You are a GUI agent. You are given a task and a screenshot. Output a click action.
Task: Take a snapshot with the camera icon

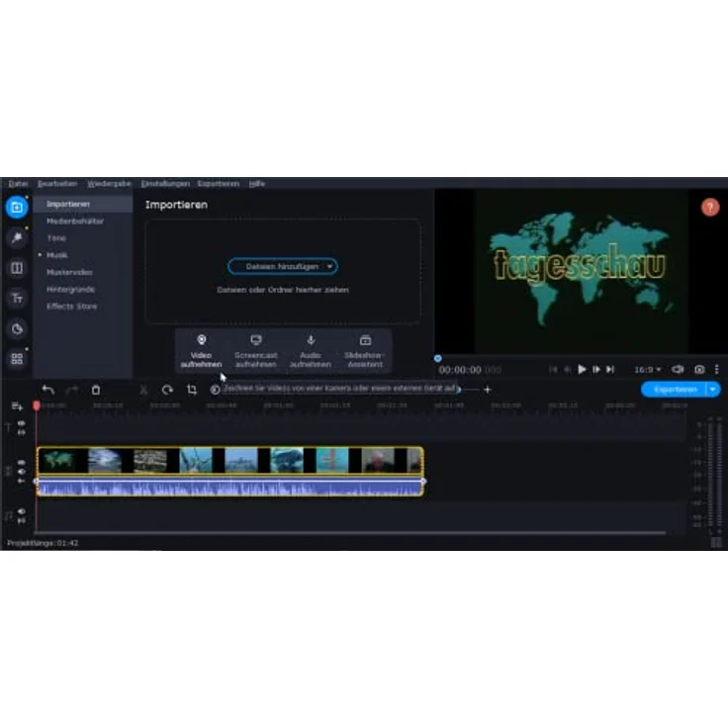pos(699,370)
